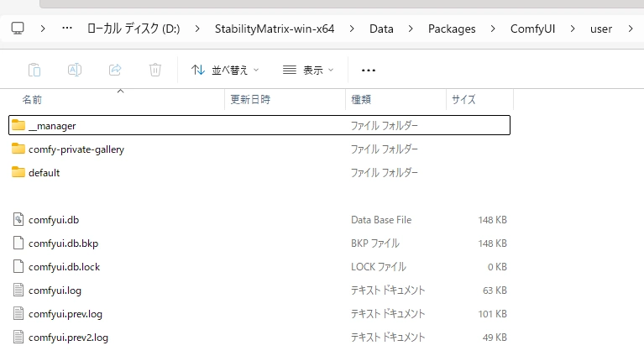The width and height of the screenshot is (644, 356).
Task: Expand chevron after user breadcrumb
Action: (x=631, y=29)
